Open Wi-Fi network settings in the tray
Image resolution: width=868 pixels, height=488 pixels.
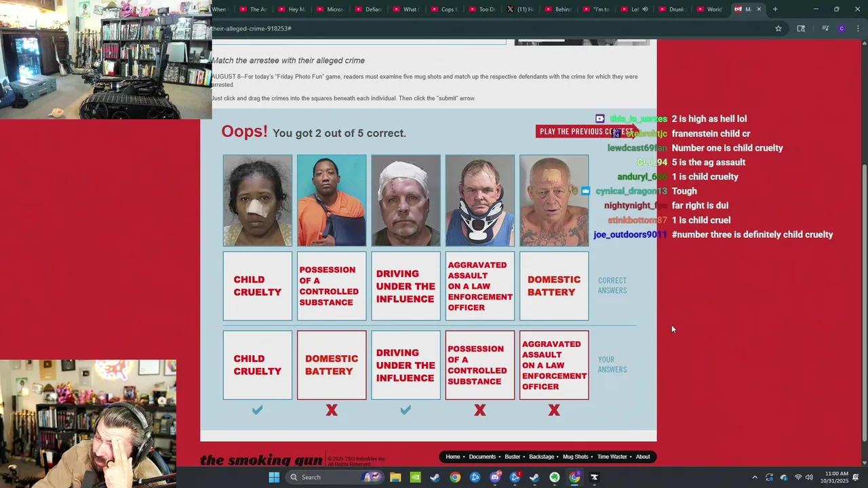798,477
